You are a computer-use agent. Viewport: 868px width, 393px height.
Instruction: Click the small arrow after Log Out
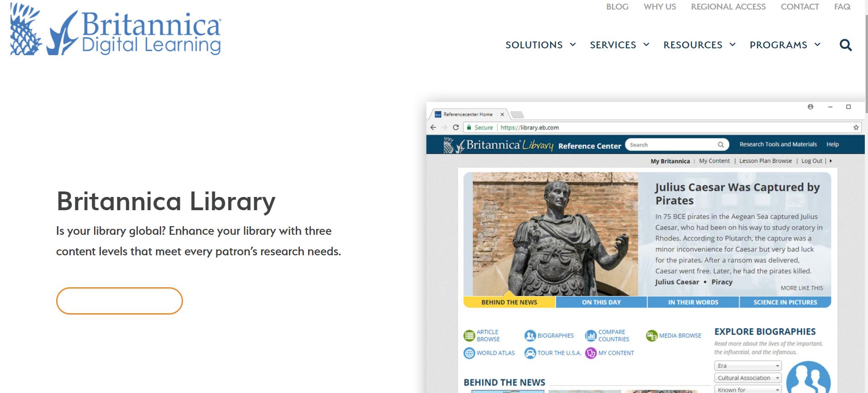[831, 161]
